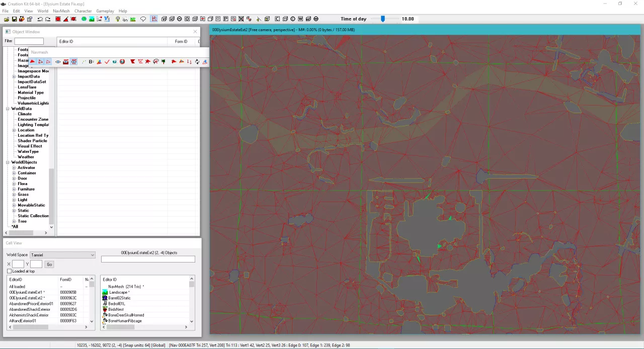Toggle the highlighted navmesh mode icon in main toolbar
The height and width of the screenshot is (349, 644).
(154, 19)
